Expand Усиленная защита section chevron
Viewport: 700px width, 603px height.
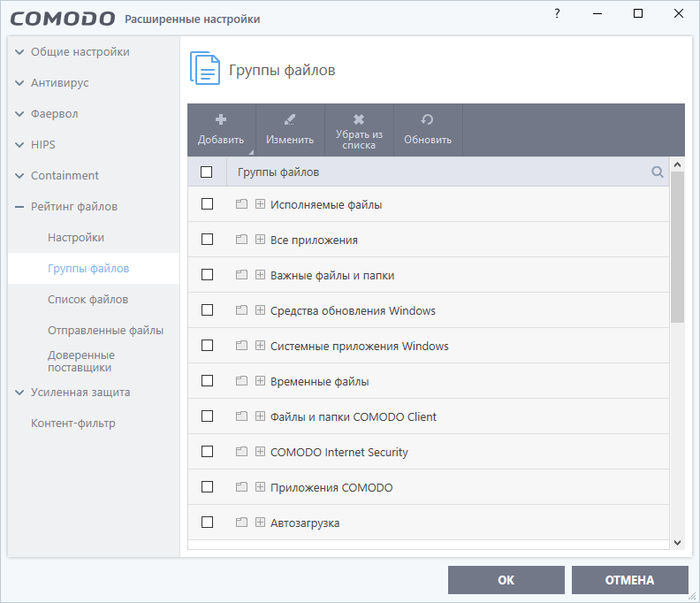[19, 393]
